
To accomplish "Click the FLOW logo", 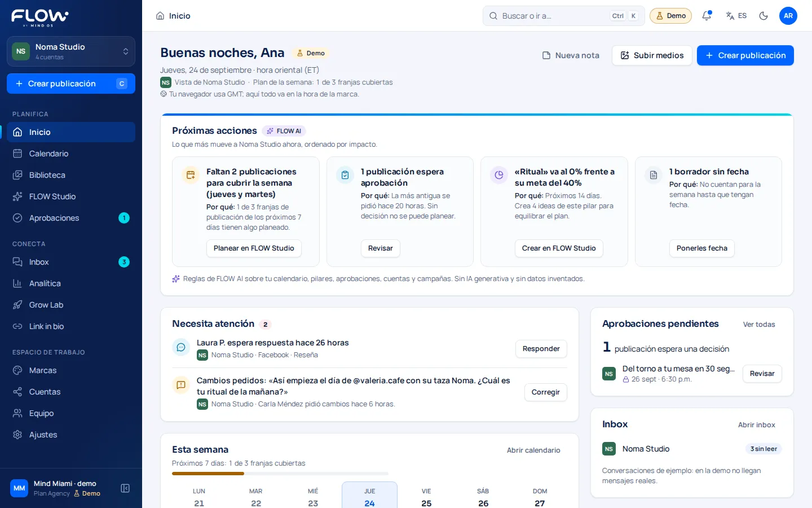I will [x=39, y=17].
